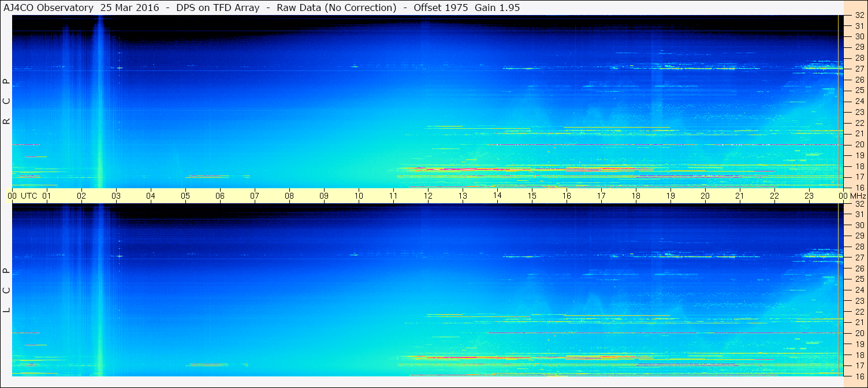The image size is (868, 388).
Task: Click the 30 MHz label on RCP frequency scale
Action: click(x=859, y=37)
